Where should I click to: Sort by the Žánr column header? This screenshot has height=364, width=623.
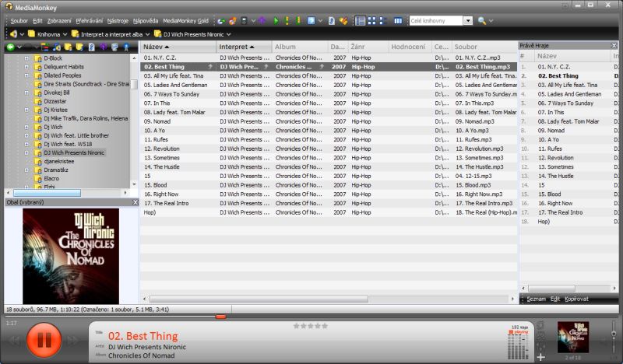pyautogui.click(x=368, y=47)
